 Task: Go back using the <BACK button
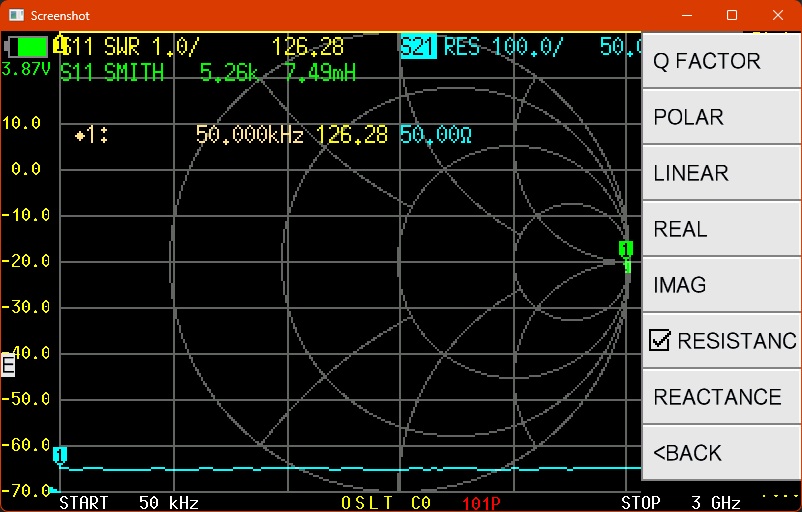pos(721,453)
